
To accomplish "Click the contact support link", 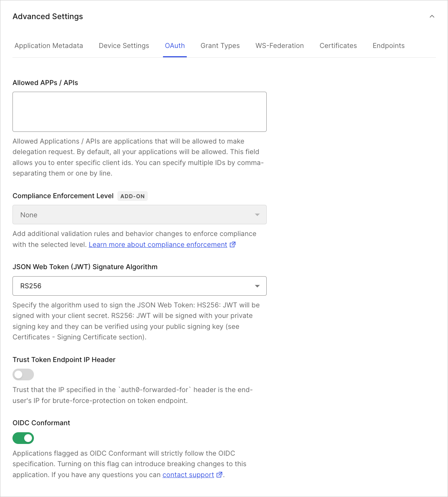I will [188, 474].
